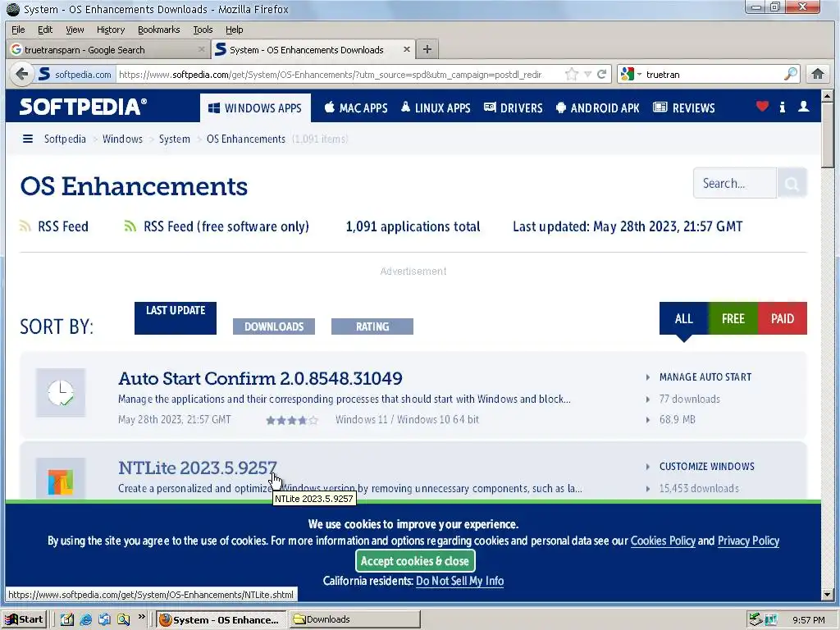Open the Privacy Policy link

(748, 541)
